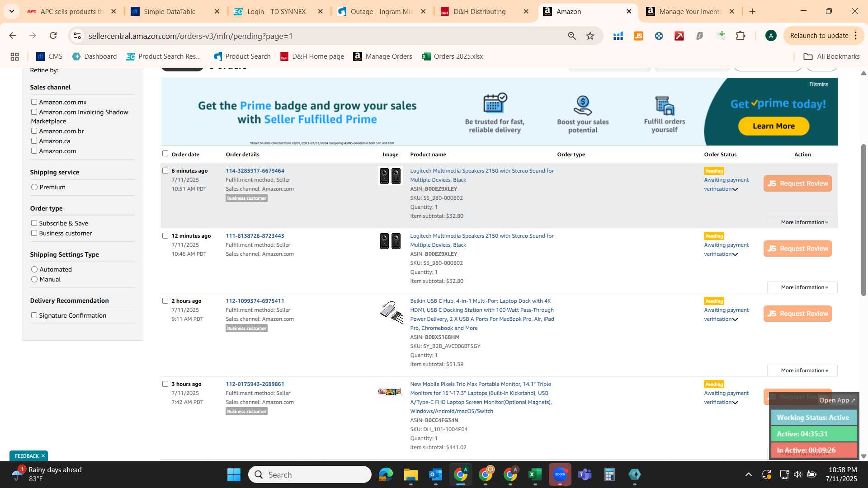Viewport: 868px width, 488px height.
Task: Bookmark this page with the star icon
Action: click(x=590, y=36)
